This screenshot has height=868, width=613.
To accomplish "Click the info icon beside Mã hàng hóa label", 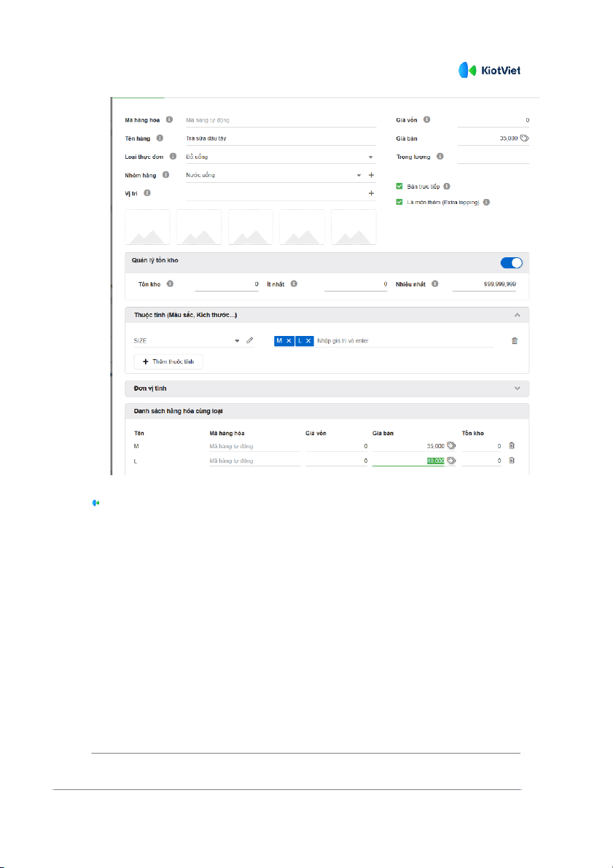I will [169, 120].
